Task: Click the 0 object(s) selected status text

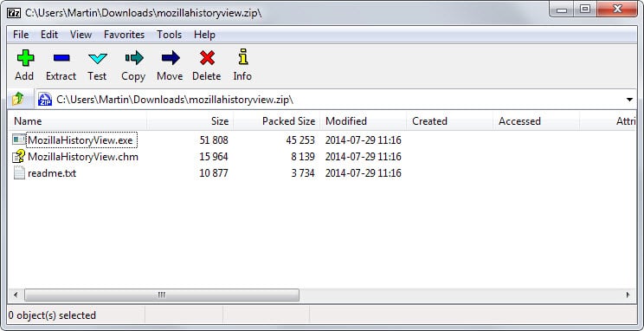Action: 52,315
